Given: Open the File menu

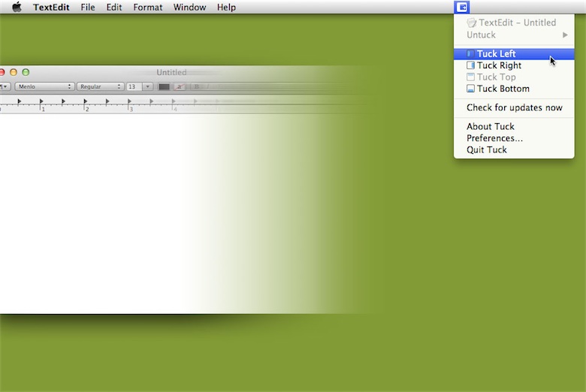Looking at the screenshot, I should (88, 7).
